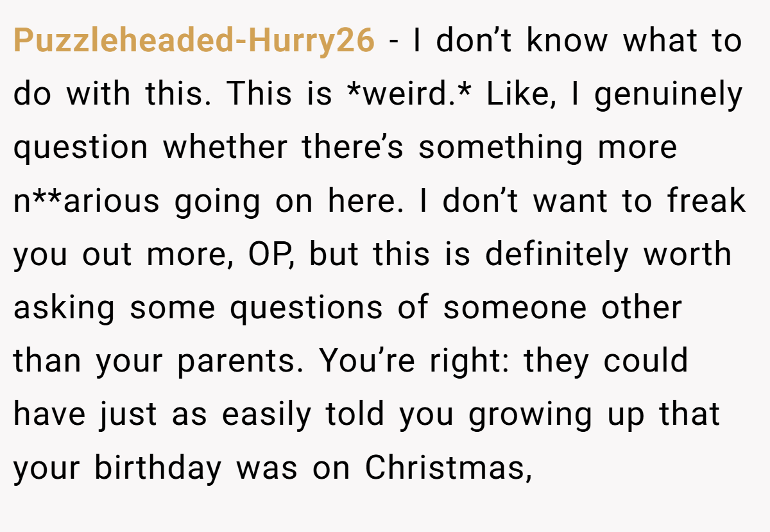Click the word birthday in last line
Viewport: 770px width, 532px height.
(158, 468)
